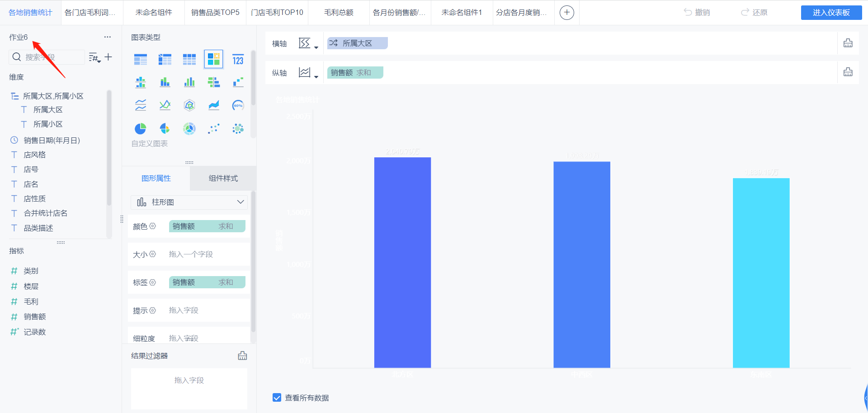
Task: Select the multi-layer pie chart type
Action: 189,129
